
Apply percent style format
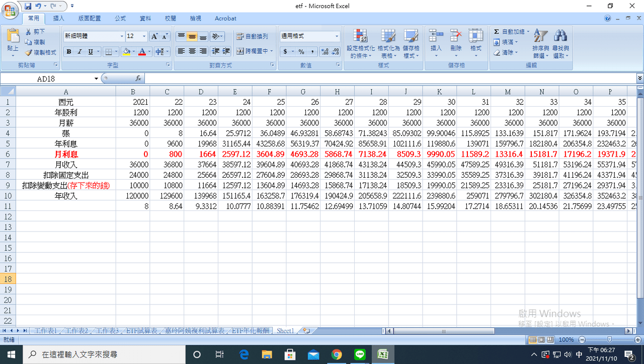pos(301,51)
